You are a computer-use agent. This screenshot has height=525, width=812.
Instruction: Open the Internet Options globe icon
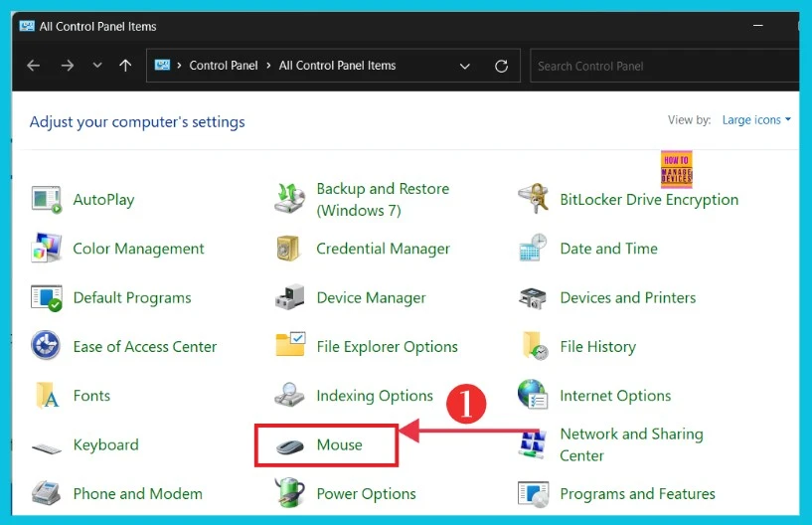pyautogui.click(x=533, y=395)
